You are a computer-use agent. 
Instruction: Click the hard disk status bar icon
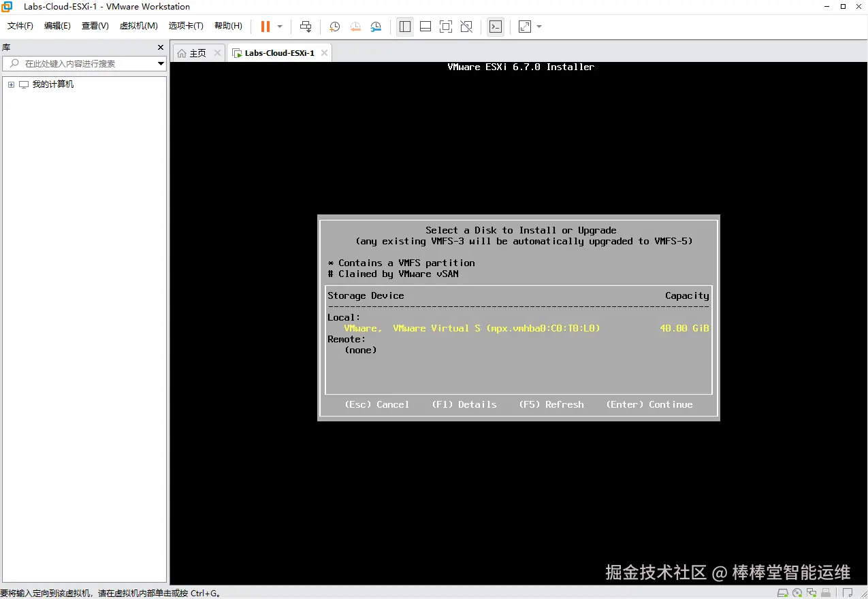click(x=783, y=593)
